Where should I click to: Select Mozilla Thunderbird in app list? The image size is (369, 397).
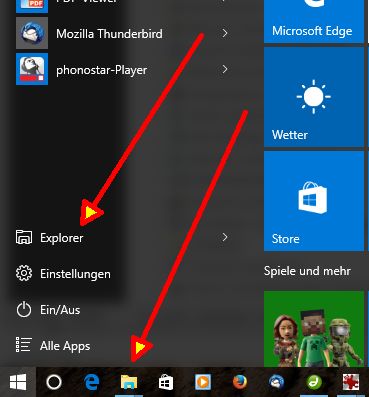(109, 34)
